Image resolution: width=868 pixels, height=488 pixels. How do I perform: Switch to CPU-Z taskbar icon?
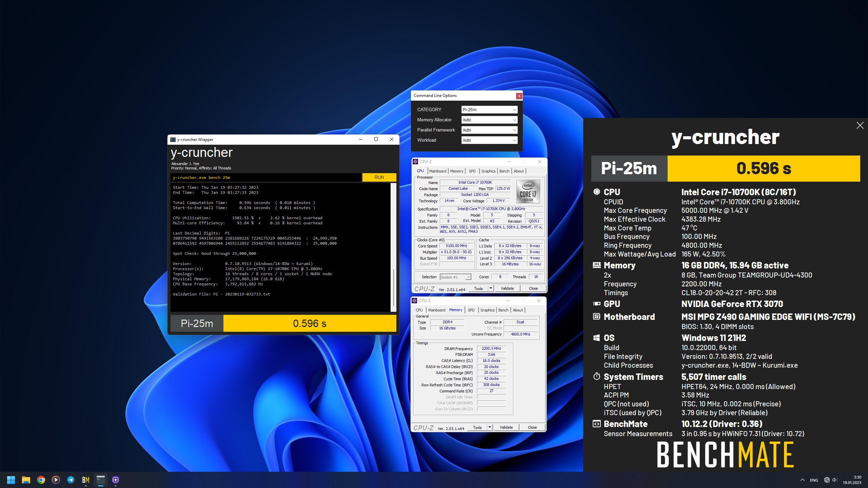(116, 480)
